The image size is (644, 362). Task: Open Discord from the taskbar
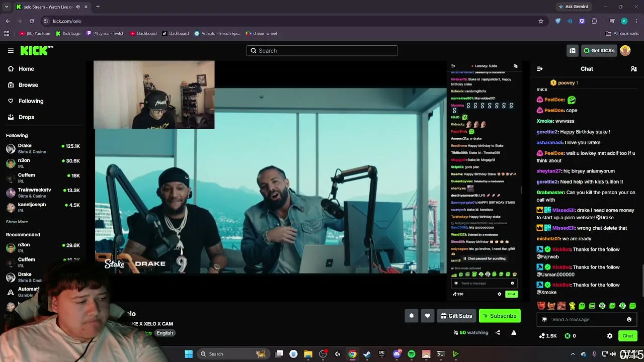[397, 354]
